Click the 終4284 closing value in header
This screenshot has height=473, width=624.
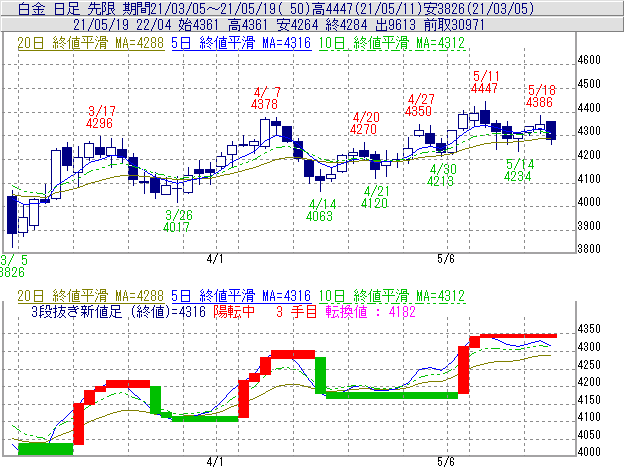click(x=346, y=25)
